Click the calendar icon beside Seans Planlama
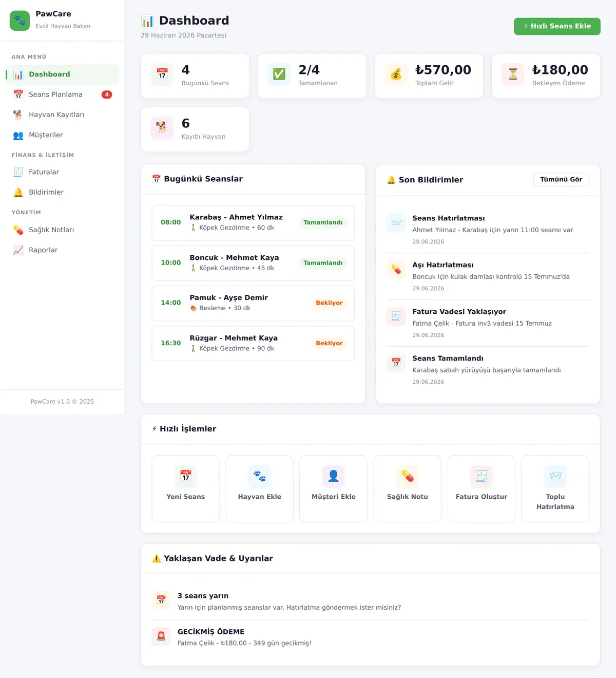Screen dimensions: 616x678 [x=18, y=95]
